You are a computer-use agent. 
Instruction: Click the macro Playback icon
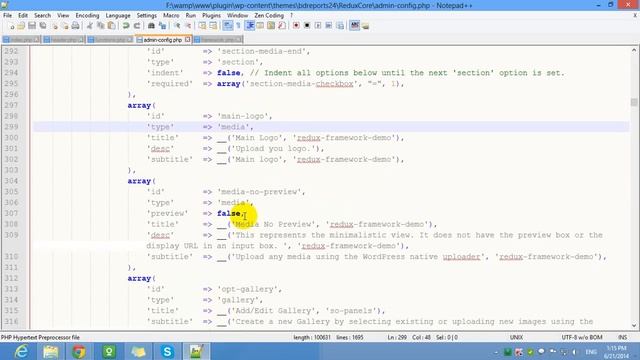click(318, 26)
